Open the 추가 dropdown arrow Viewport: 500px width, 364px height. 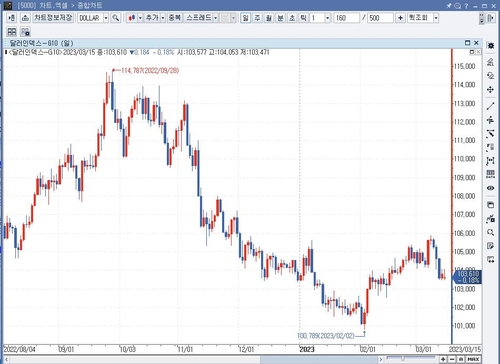tap(163, 18)
